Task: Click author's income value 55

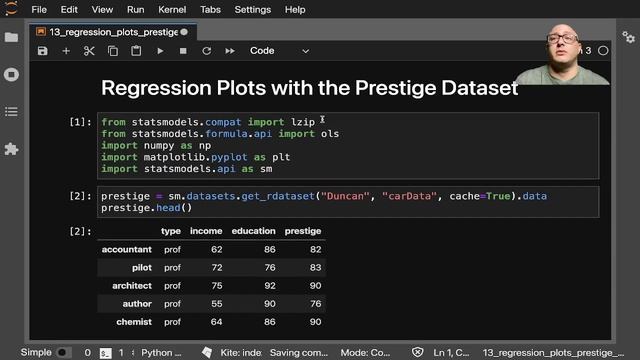Action: (217, 304)
